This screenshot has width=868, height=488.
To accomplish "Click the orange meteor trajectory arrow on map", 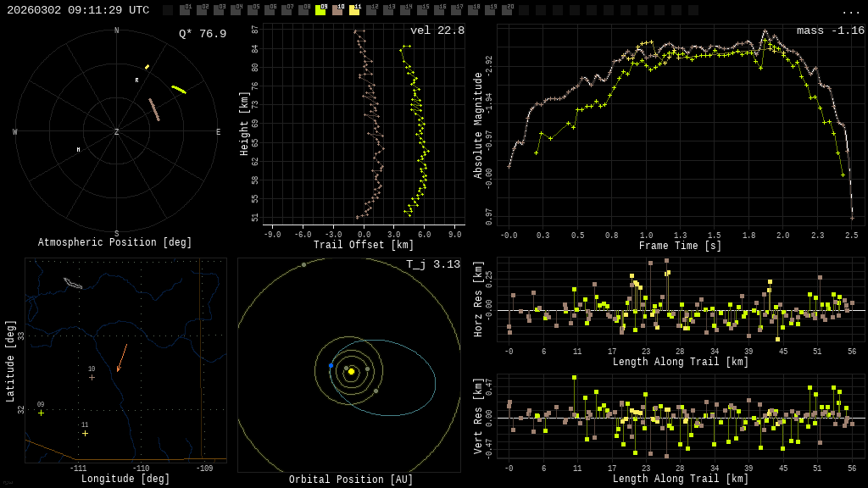I will click(122, 358).
